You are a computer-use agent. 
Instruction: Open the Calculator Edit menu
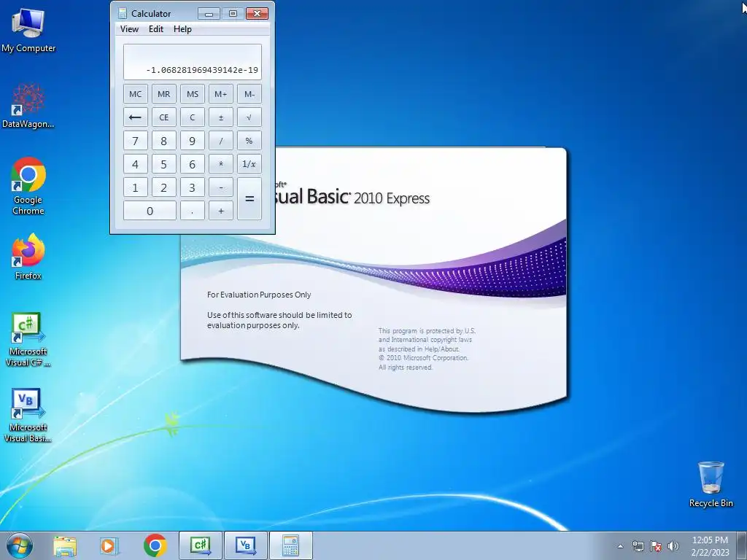point(156,29)
